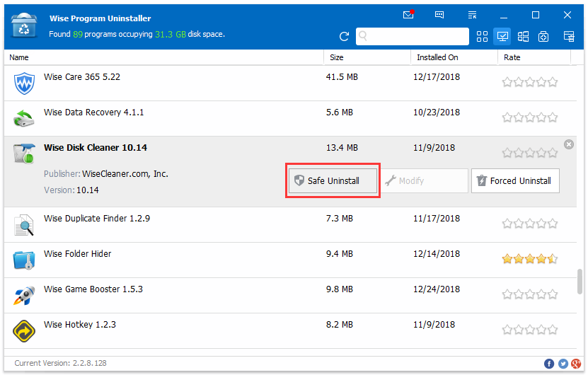Click the 12/24/2018 install date

(437, 289)
